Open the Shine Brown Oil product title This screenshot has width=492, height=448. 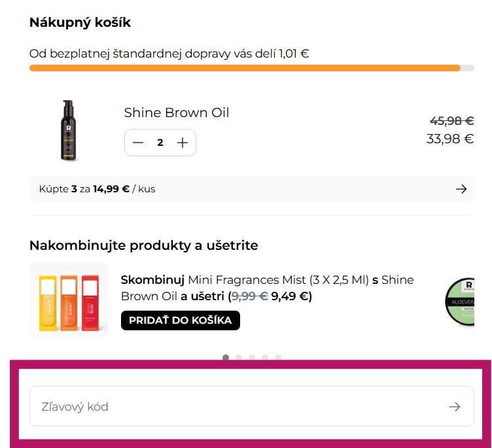coord(177,112)
